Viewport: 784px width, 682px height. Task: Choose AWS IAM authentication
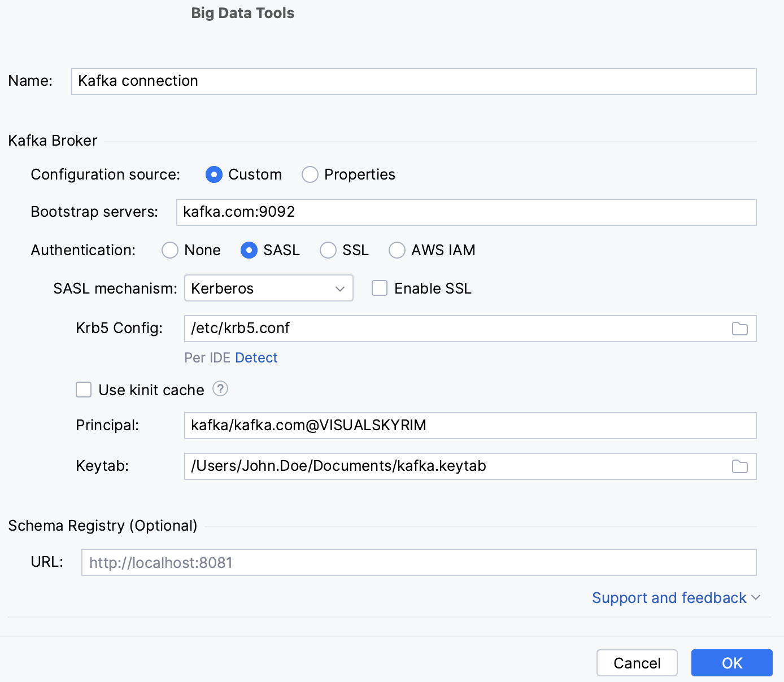point(397,250)
